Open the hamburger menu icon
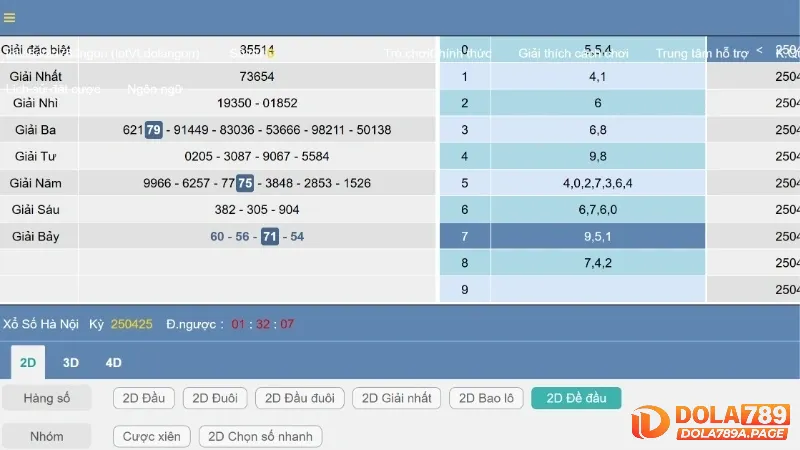The width and height of the screenshot is (800, 450). (10, 17)
